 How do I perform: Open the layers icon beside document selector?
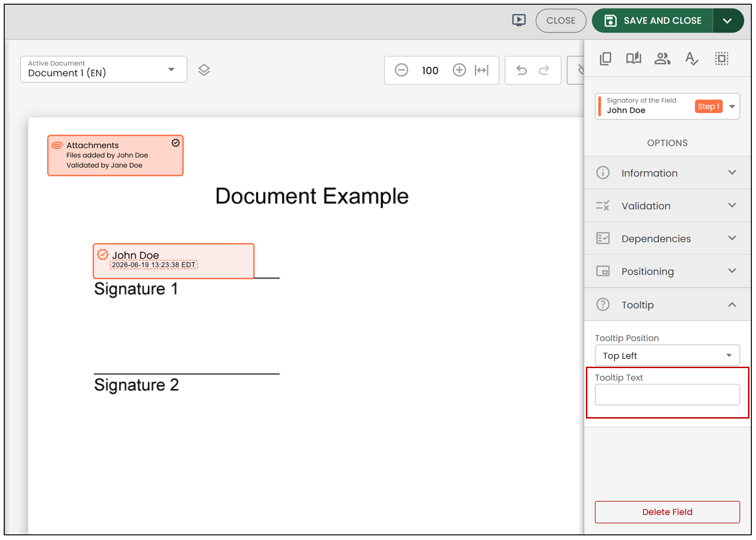pos(204,70)
